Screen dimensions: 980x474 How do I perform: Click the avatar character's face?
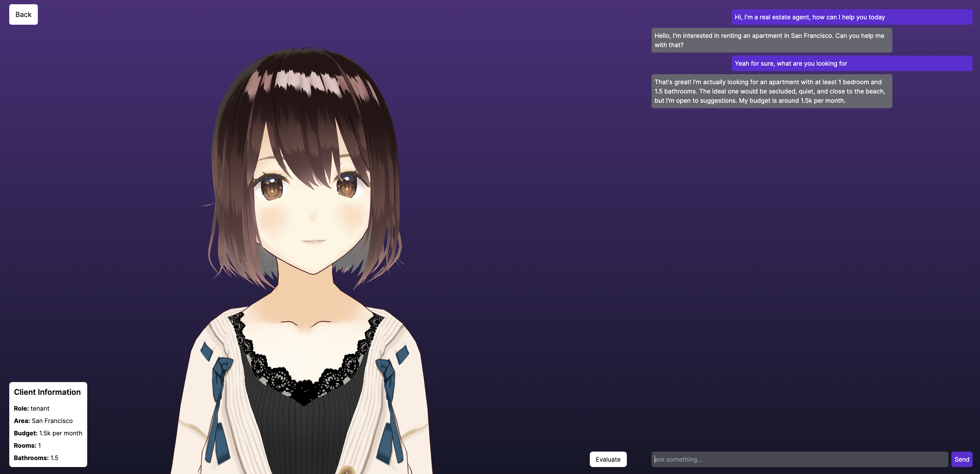[313, 216]
